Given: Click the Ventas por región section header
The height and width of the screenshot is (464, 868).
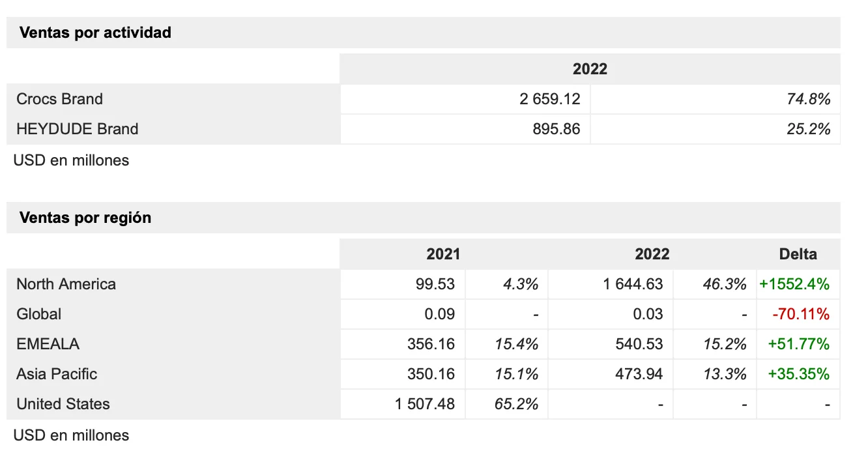Looking at the screenshot, I should [x=85, y=218].
